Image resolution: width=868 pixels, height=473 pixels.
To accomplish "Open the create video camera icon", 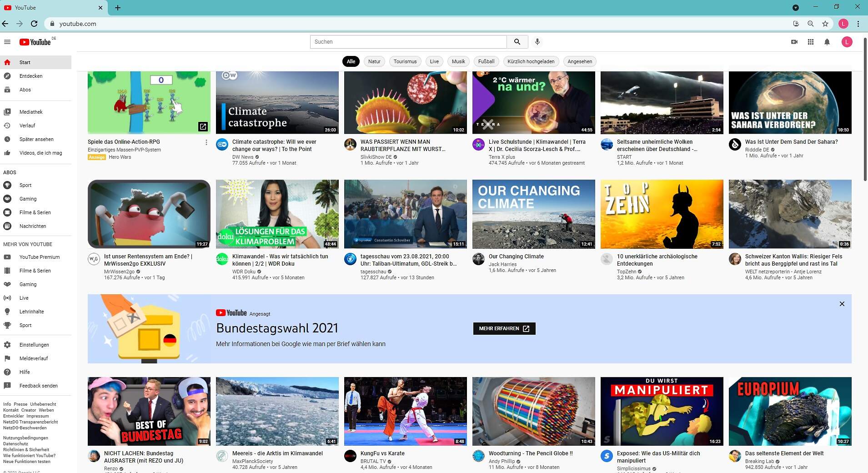I will tap(794, 42).
